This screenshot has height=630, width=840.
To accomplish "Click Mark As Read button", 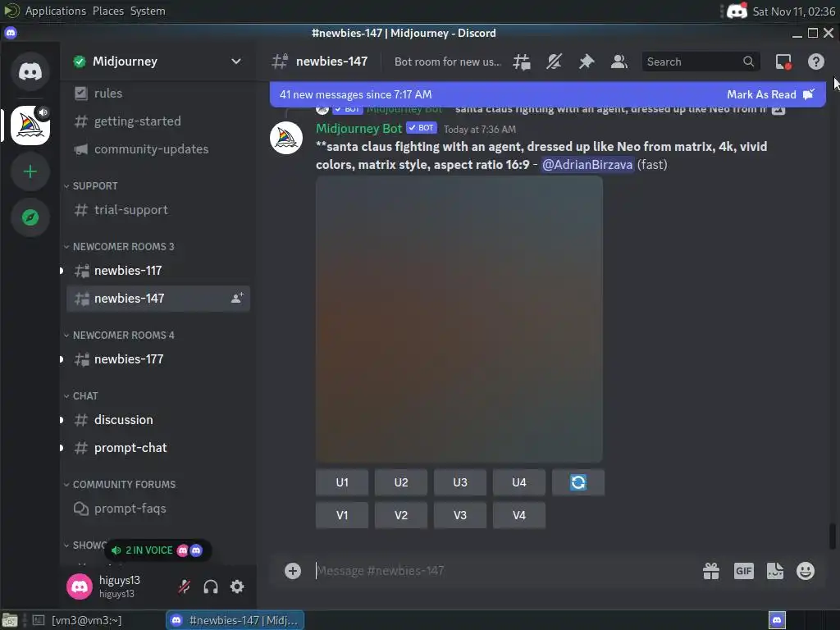I will tap(770, 94).
